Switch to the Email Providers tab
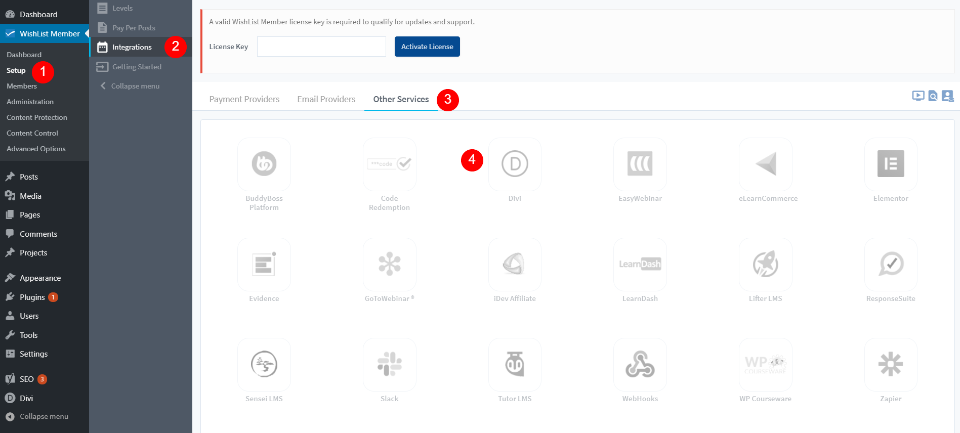 (x=326, y=99)
